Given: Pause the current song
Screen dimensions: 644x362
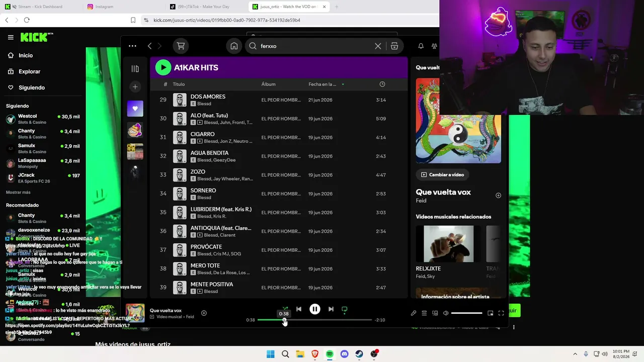Looking at the screenshot, I should point(314,309).
